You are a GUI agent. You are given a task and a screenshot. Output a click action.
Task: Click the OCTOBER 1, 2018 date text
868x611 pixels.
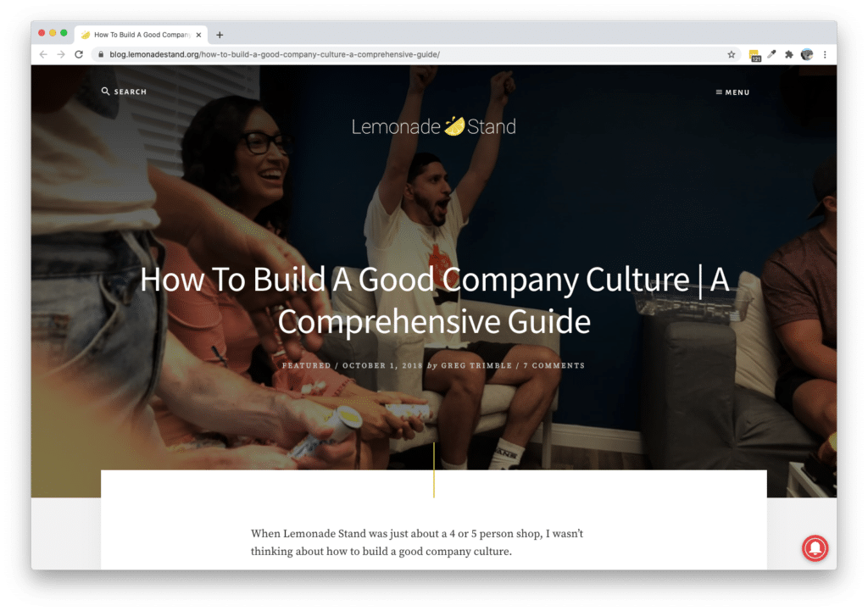382,366
